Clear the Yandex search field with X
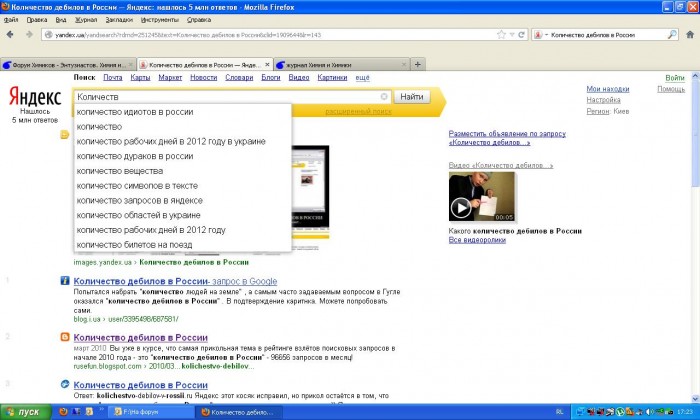This screenshot has height=420, width=700. 384,97
